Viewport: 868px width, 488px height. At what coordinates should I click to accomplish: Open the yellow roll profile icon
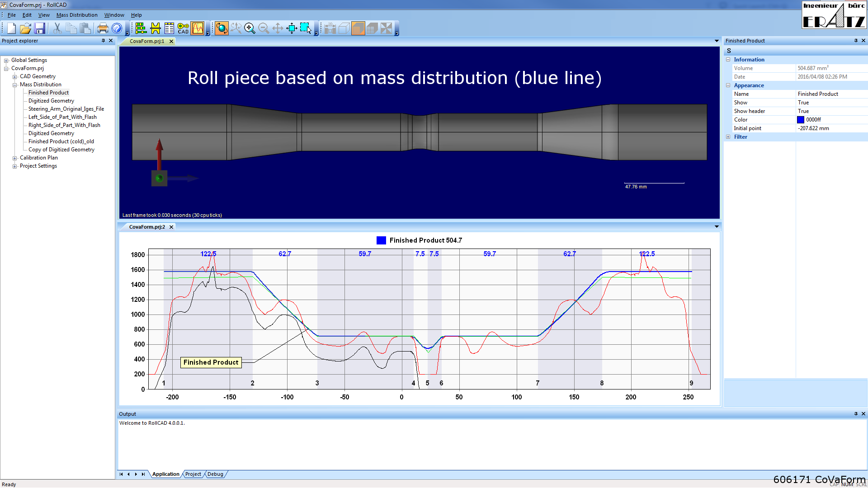[x=155, y=28]
